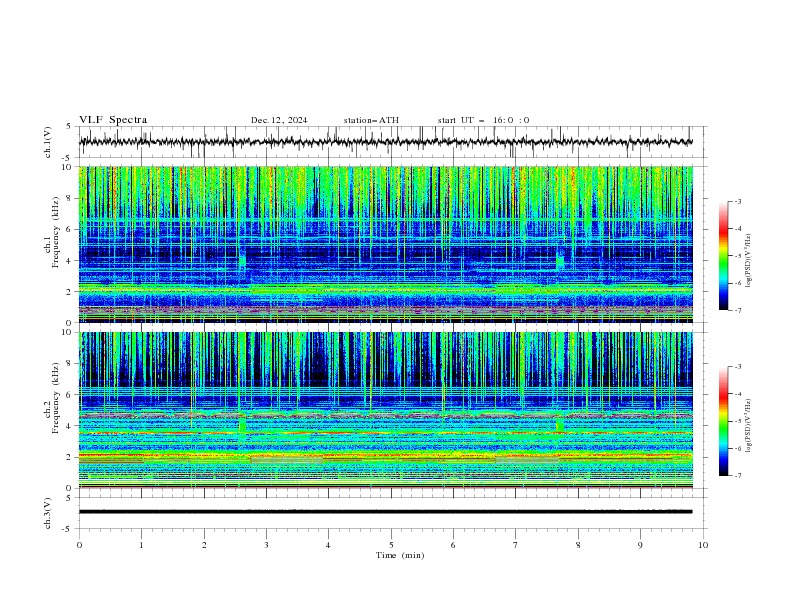Click the 2 kHz band in the ch.2 spectrogram

385,457
